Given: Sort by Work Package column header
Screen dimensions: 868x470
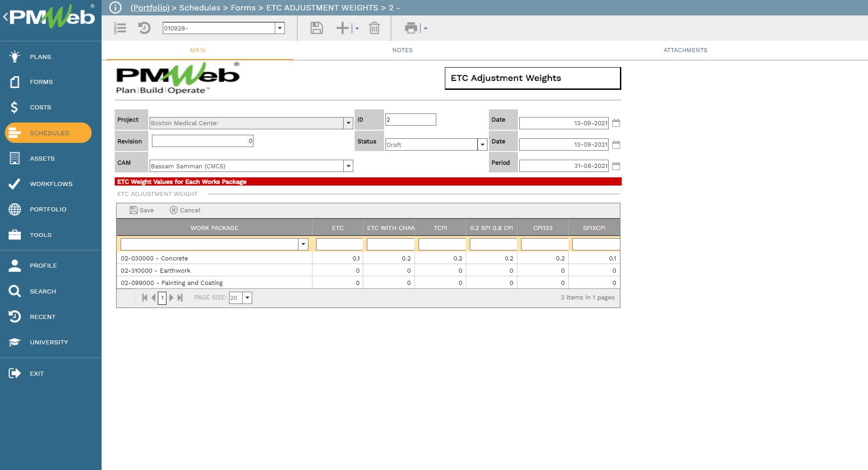Looking at the screenshot, I should click(215, 228).
